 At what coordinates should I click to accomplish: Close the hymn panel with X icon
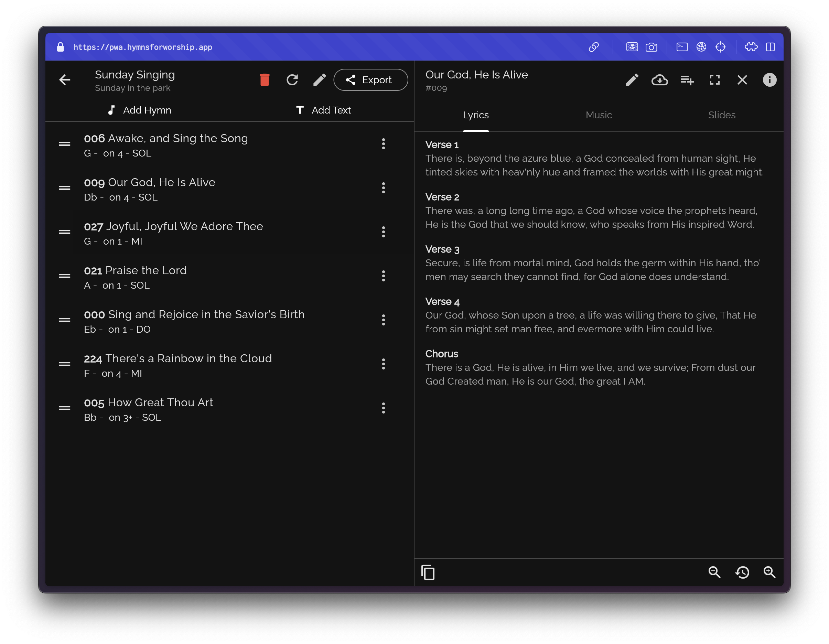[x=742, y=80]
